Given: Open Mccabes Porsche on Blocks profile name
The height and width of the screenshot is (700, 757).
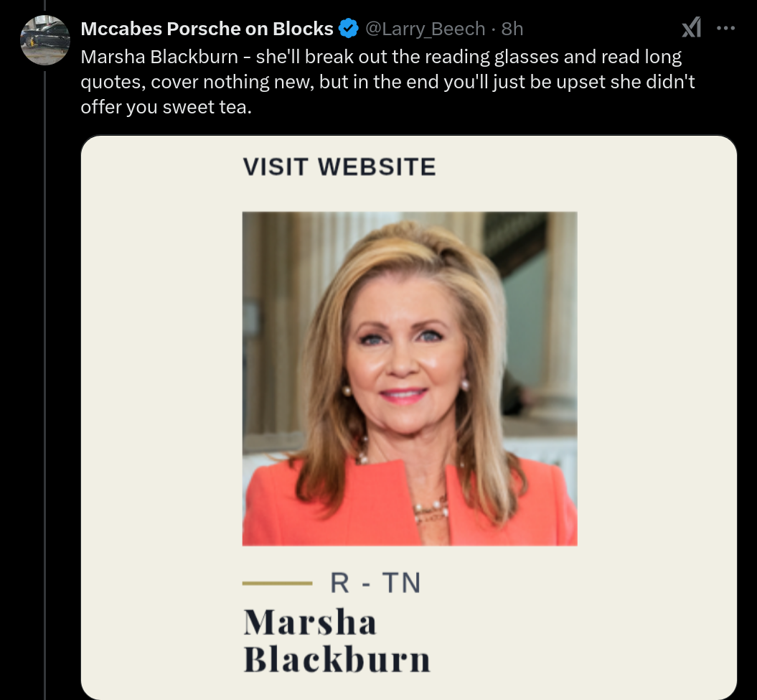Looking at the screenshot, I should click(207, 29).
